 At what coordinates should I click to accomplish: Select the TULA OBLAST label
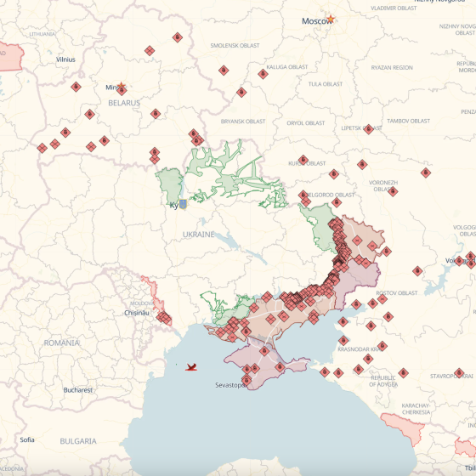coord(325,84)
